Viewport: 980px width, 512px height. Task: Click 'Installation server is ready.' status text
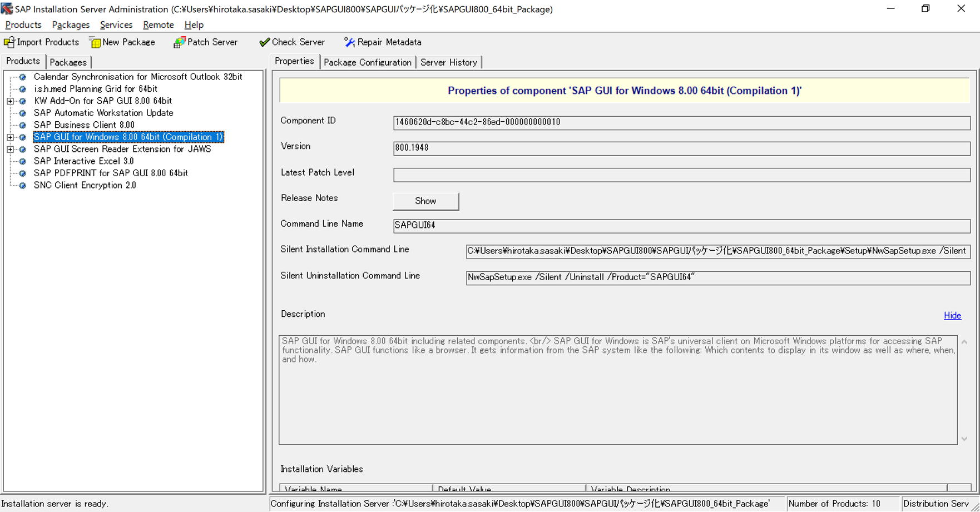(55, 504)
